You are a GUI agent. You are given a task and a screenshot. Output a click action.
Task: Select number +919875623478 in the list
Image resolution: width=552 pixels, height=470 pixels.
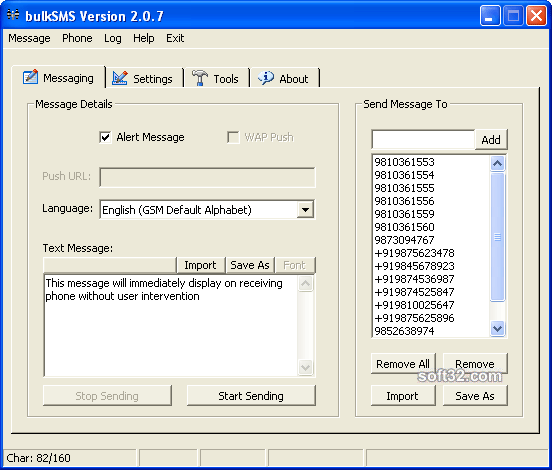[414, 253]
